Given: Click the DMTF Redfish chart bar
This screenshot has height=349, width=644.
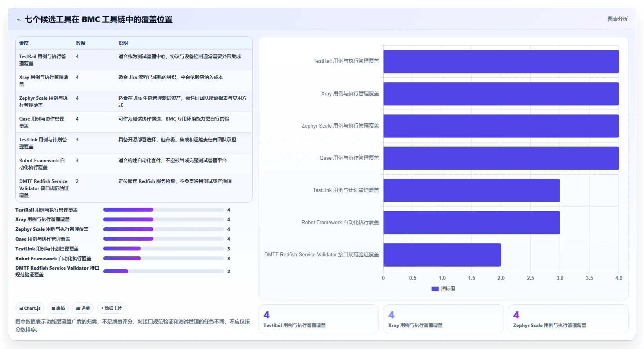Looking at the screenshot, I should pos(442,255).
